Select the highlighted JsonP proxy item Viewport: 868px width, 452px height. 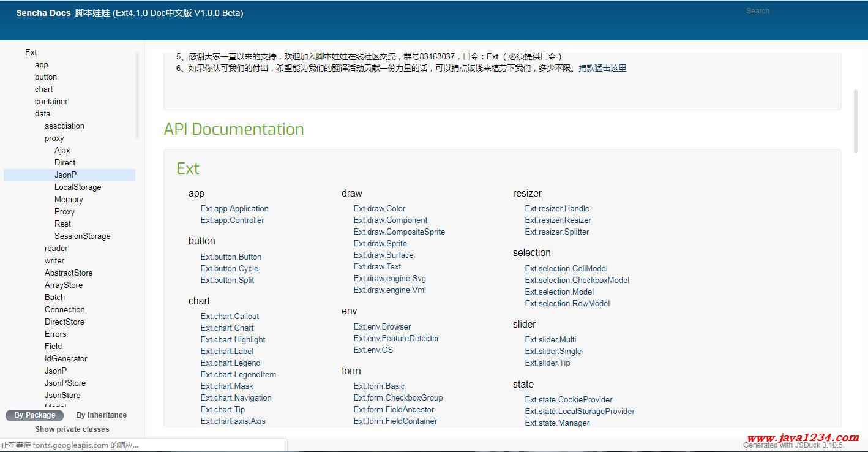[x=69, y=175]
